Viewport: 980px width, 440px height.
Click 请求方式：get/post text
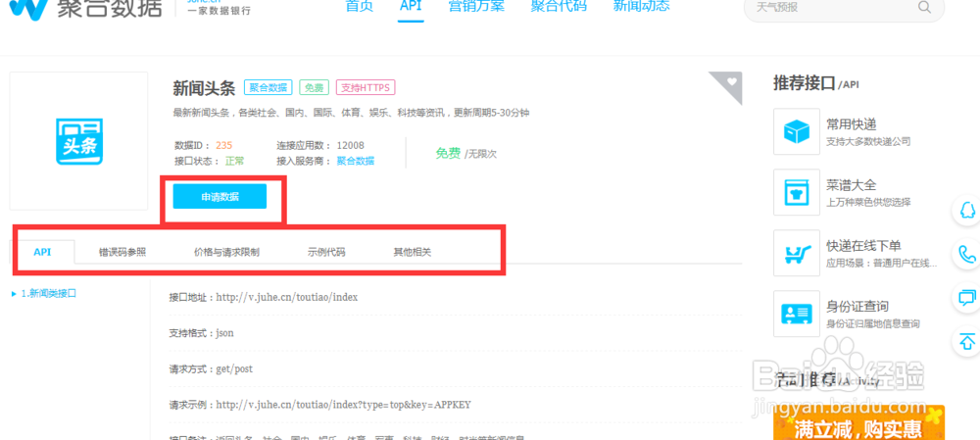pos(211,369)
